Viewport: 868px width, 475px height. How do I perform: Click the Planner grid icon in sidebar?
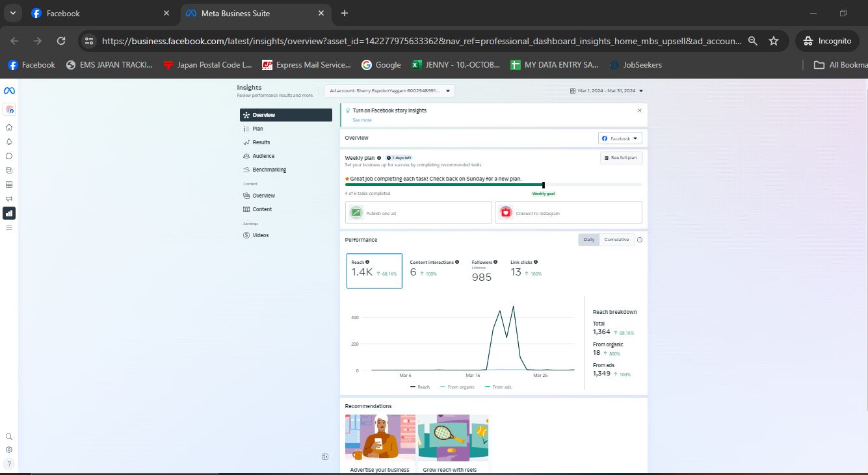pos(9,185)
